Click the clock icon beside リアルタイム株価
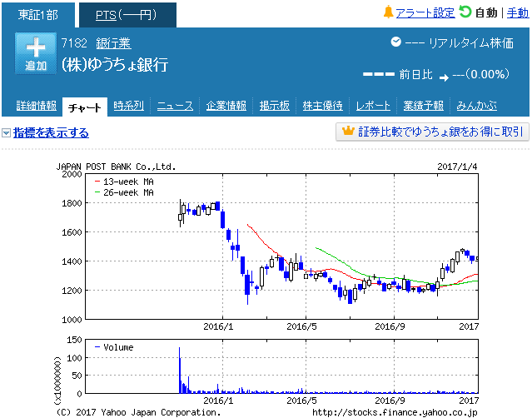This screenshot has height=418, width=532. [395, 42]
